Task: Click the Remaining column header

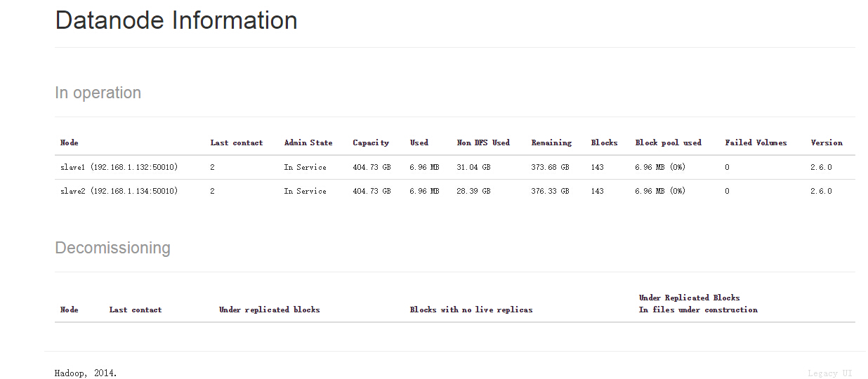Action: click(551, 142)
